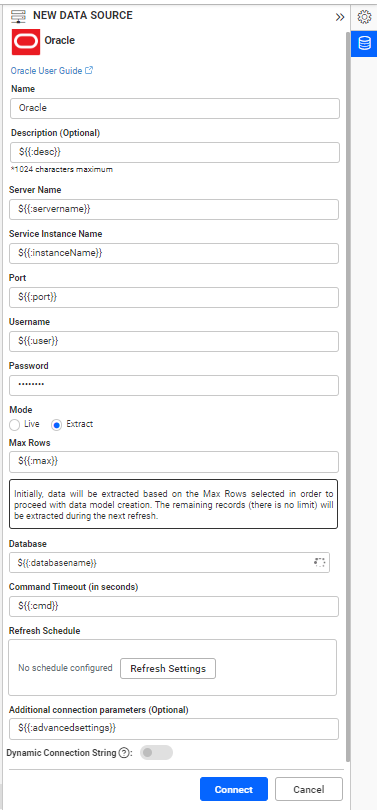Open the settings gear icon
Screen dimensions: 377x810
point(365,17)
